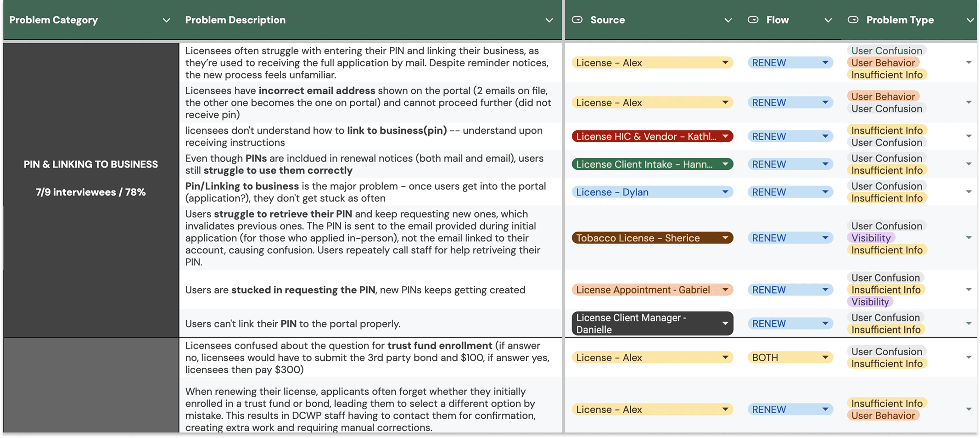
Task: Open the Problem Category column filter chevron
Action: click(167, 20)
